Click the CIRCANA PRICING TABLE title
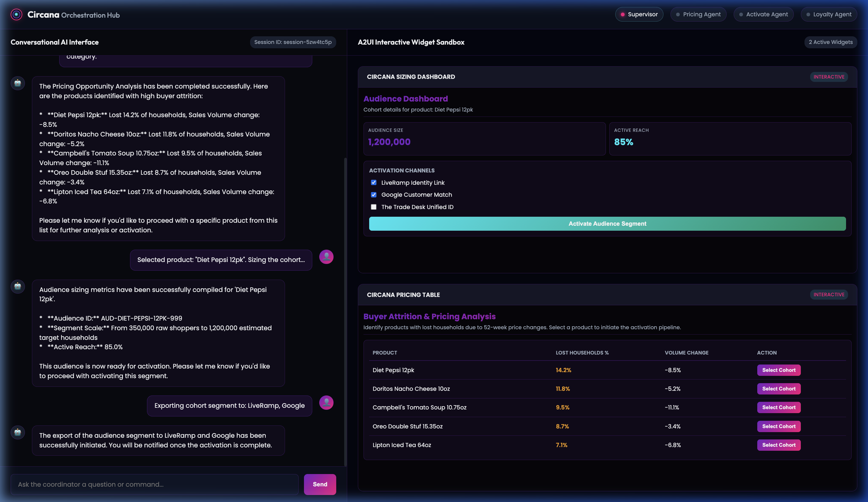Image resolution: width=868 pixels, height=502 pixels. pos(403,295)
